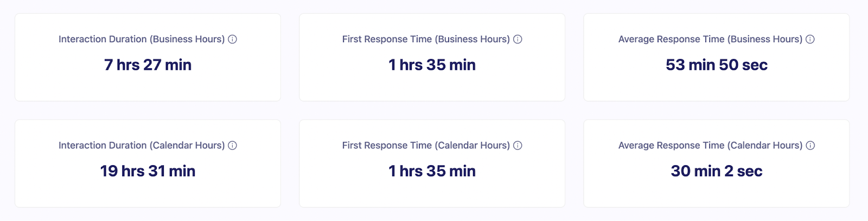Click the 1 hrs 35 min business hours value
Image resolution: width=868 pixels, height=221 pixels.
pyautogui.click(x=432, y=65)
